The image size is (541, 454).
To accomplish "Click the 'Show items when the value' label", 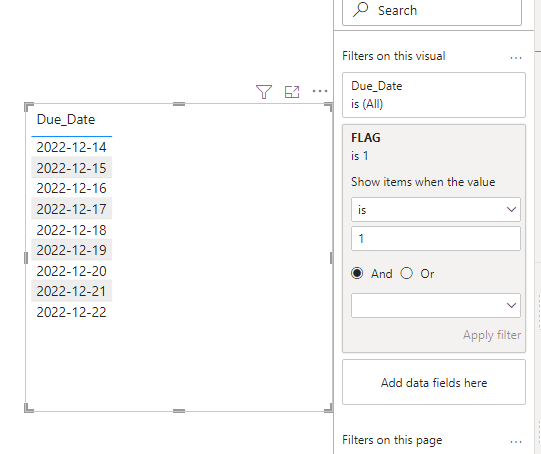I will coord(423,182).
